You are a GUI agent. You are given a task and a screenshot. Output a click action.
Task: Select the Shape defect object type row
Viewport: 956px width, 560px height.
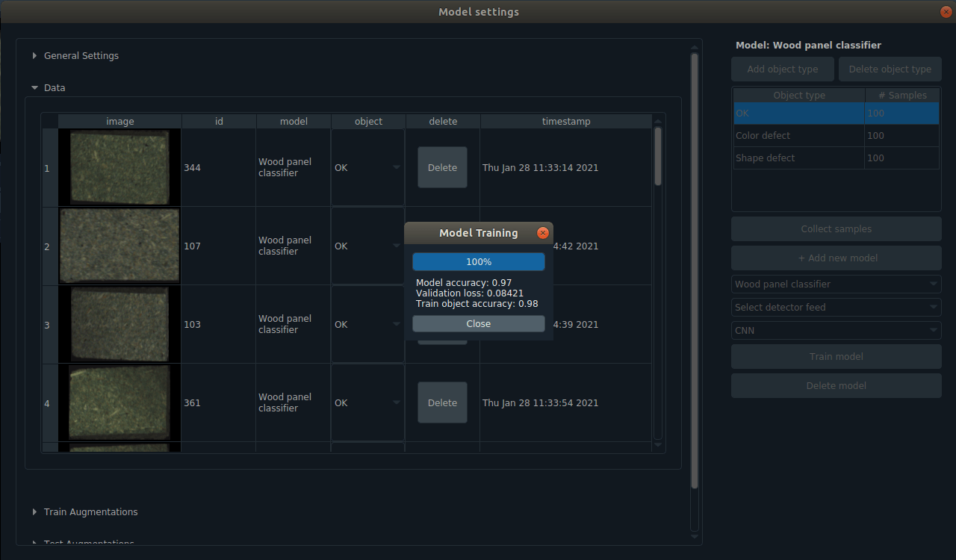click(798, 158)
